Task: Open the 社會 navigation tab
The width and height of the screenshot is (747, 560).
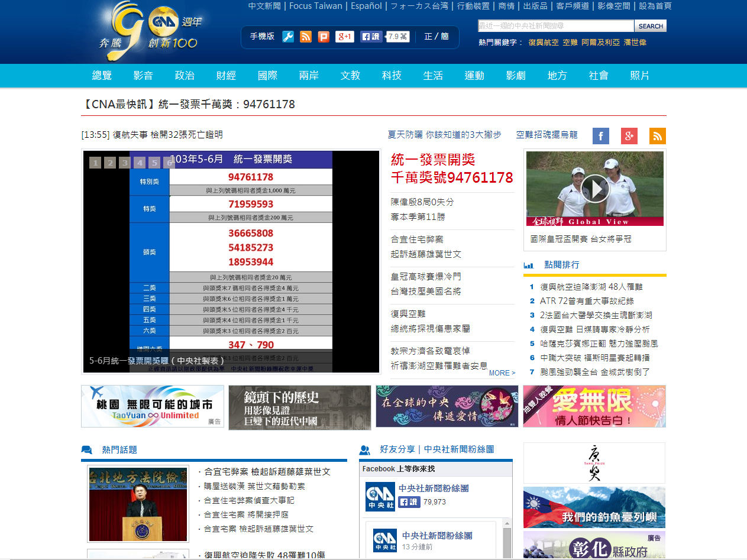Action: point(599,76)
